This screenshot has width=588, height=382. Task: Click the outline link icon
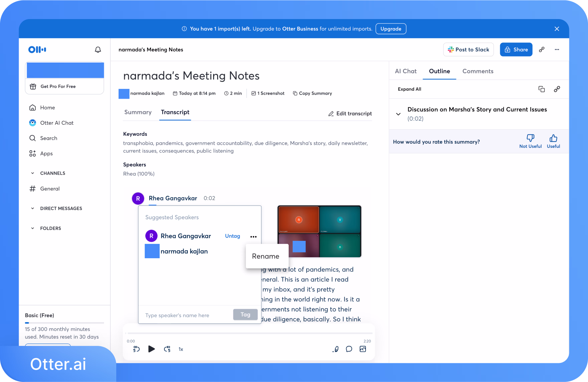pos(557,89)
